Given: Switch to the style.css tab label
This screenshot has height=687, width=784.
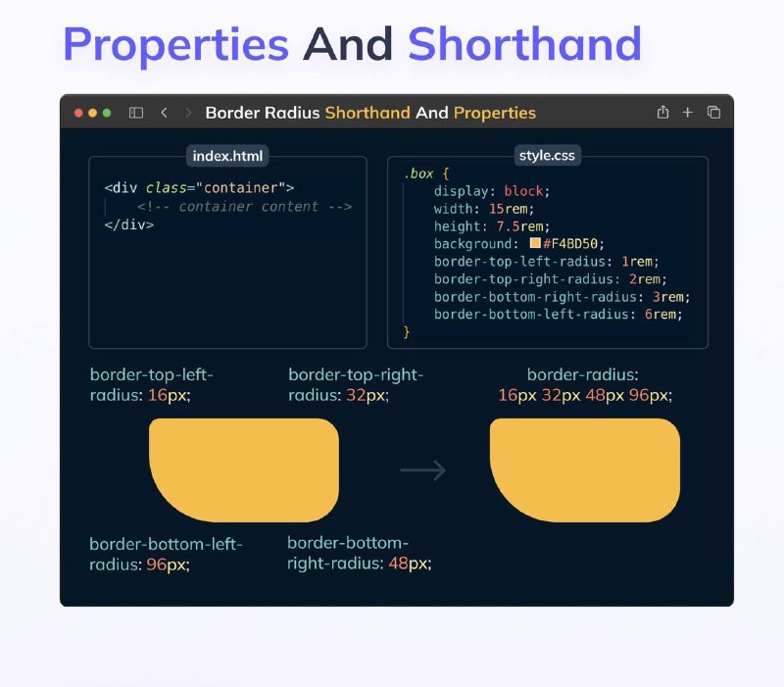Looking at the screenshot, I should [x=548, y=156].
